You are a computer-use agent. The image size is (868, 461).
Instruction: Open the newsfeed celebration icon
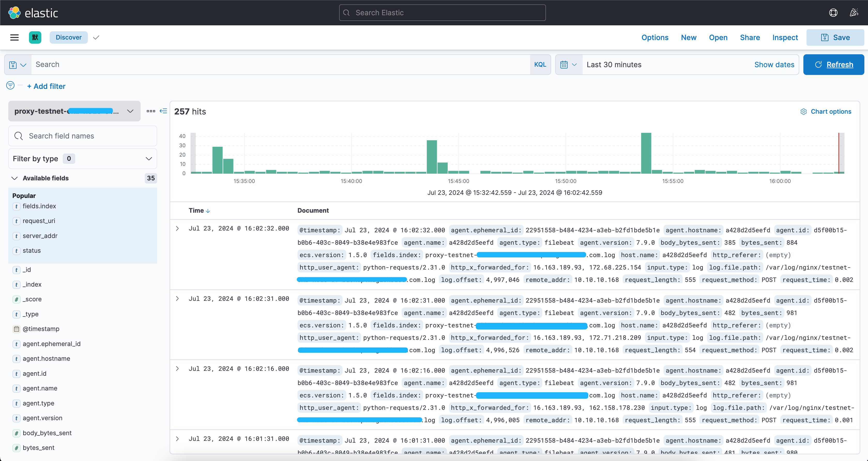click(854, 13)
